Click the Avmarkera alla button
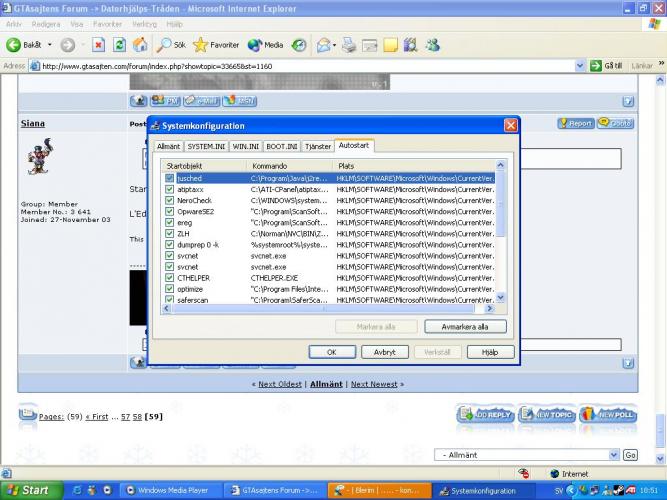Image resolution: width=667 pixels, height=500 pixels. click(465, 327)
